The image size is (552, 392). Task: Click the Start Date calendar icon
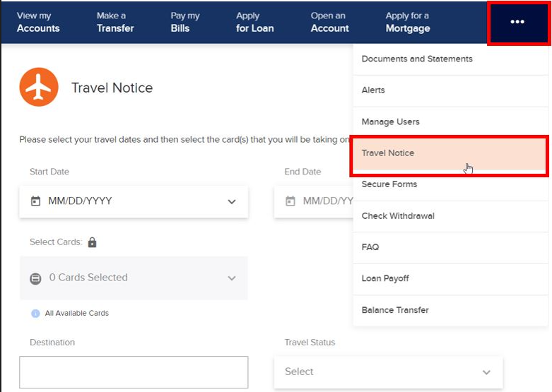36,201
